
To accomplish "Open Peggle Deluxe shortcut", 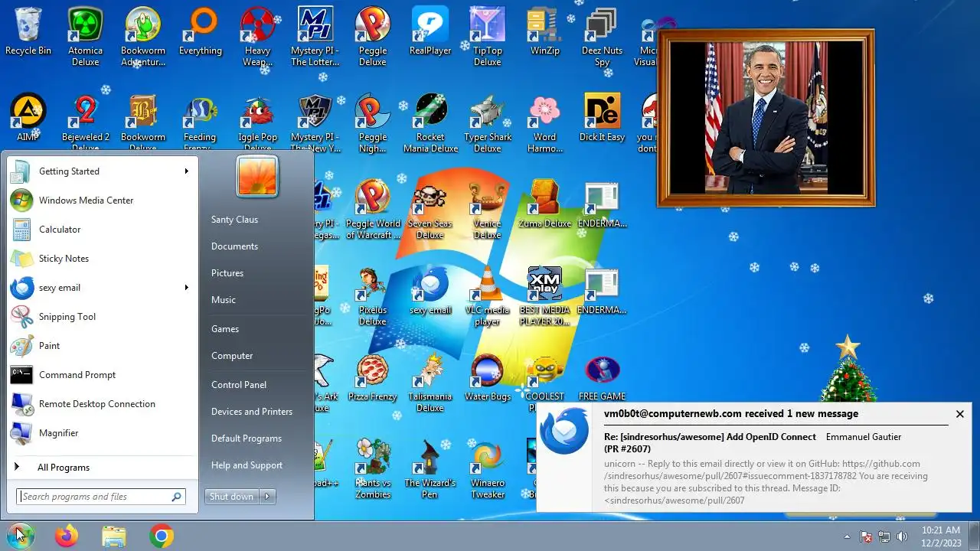I will [373, 37].
